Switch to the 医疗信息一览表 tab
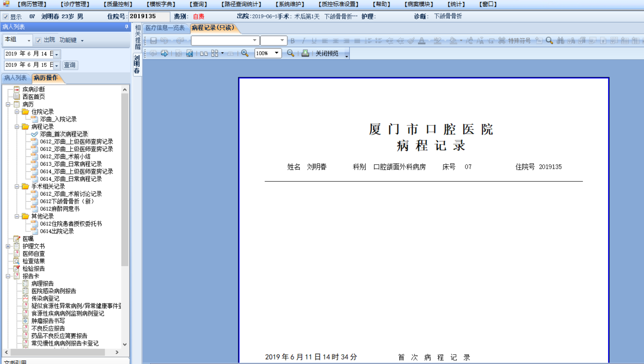The height and width of the screenshot is (364, 644). (x=165, y=28)
